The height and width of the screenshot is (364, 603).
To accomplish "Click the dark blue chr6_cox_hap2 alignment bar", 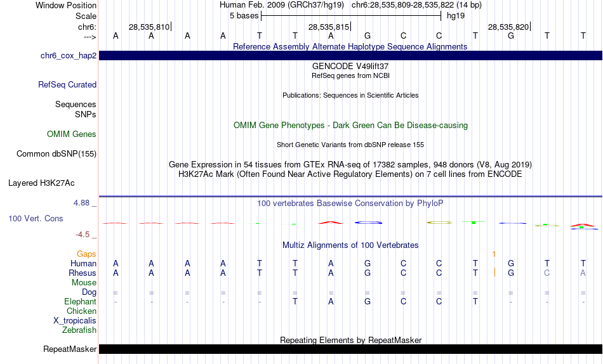I will [351, 55].
